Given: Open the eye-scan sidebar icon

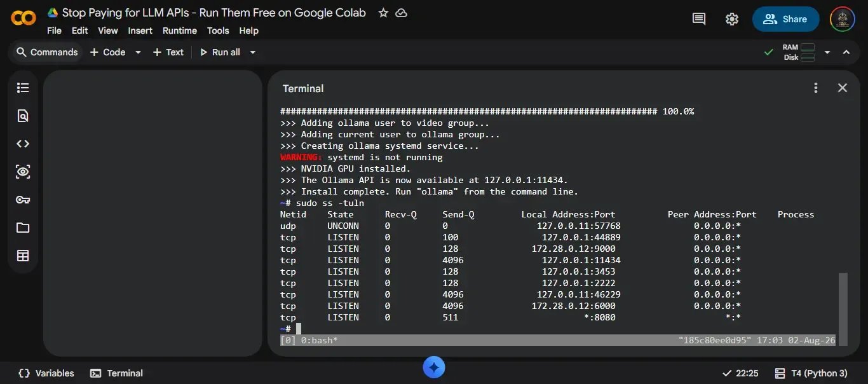Looking at the screenshot, I should (23, 172).
